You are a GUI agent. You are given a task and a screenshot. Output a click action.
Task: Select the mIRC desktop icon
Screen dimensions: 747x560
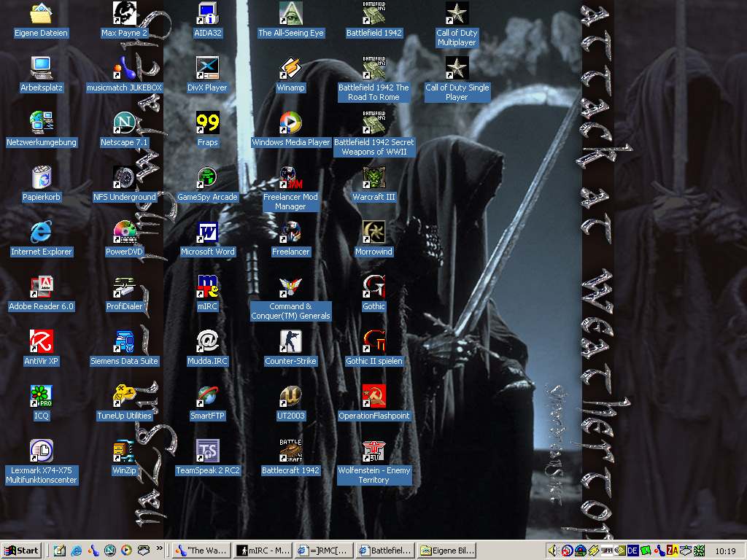[x=208, y=287]
